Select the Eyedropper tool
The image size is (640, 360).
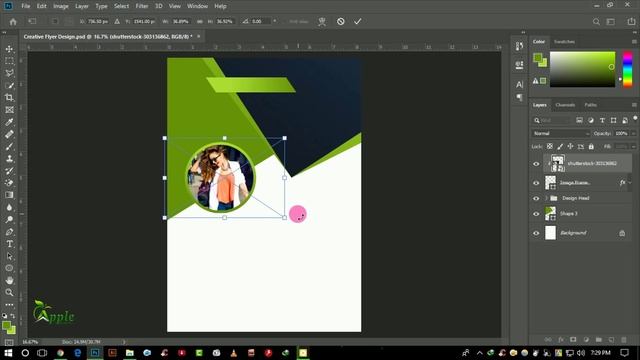pos(9,122)
